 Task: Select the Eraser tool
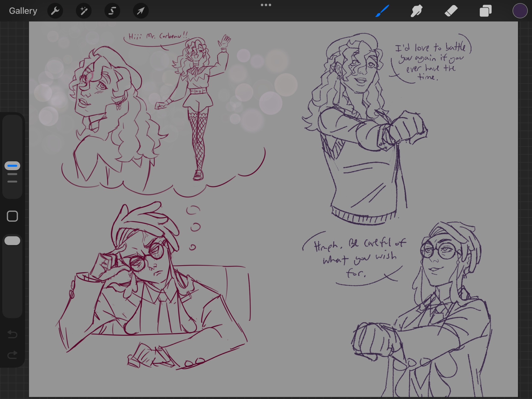click(451, 11)
